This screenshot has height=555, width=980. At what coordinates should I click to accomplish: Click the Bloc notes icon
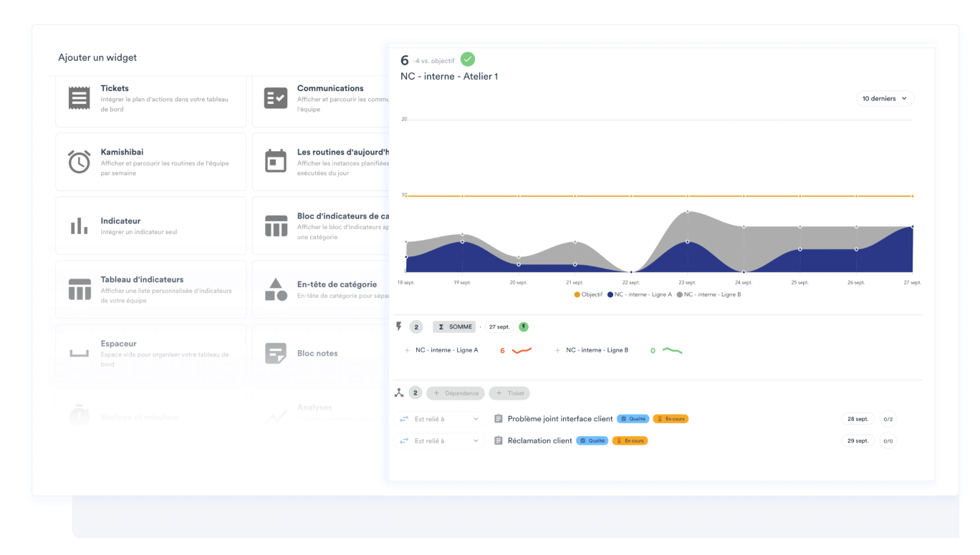pos(276,353)
